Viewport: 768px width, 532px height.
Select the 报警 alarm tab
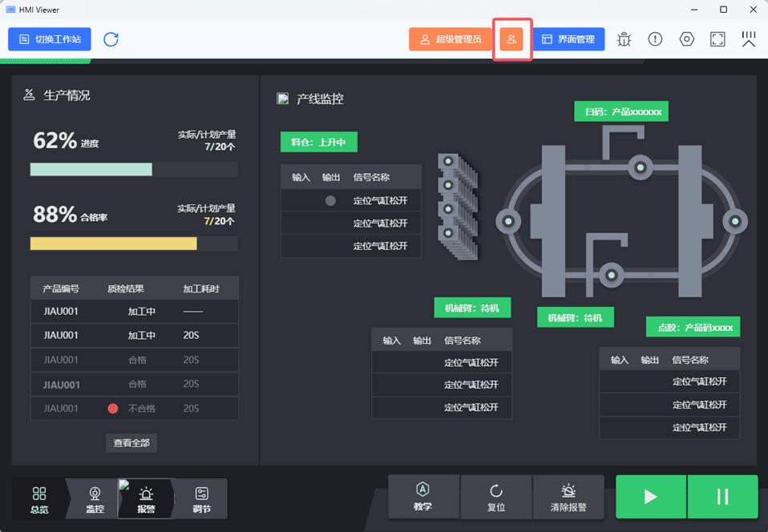pos(146,498)
